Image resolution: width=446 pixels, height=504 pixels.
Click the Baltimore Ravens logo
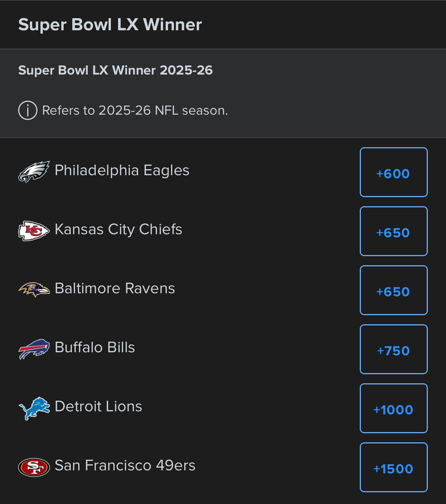(x=34, y=289)
